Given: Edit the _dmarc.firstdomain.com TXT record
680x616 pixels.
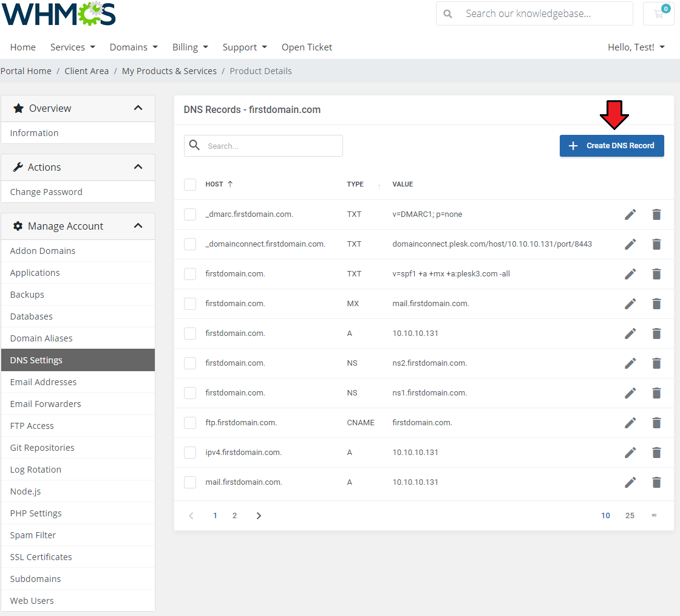Looking at the screenshot, I should click(x=630, y=214).
